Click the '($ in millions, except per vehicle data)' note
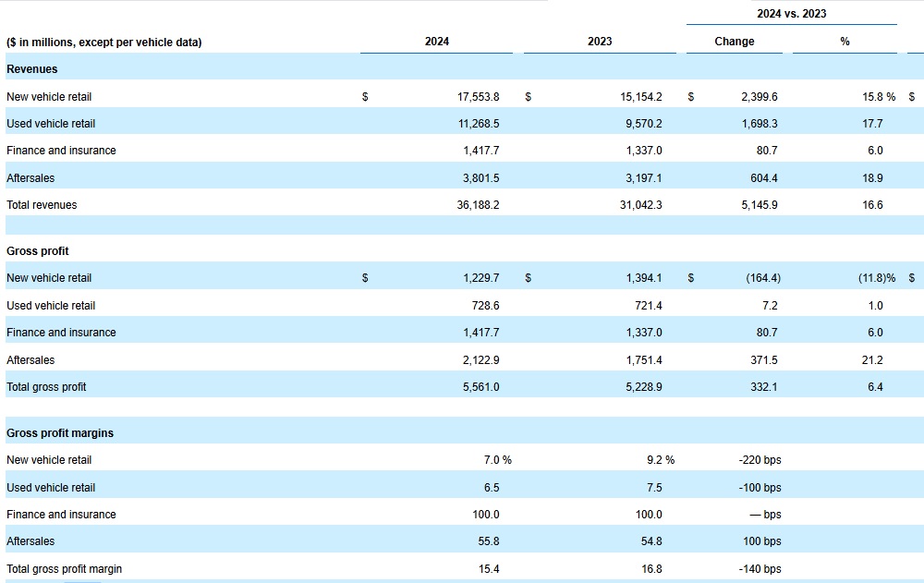The width and height of the screenshot is (924, 583). 103,43
